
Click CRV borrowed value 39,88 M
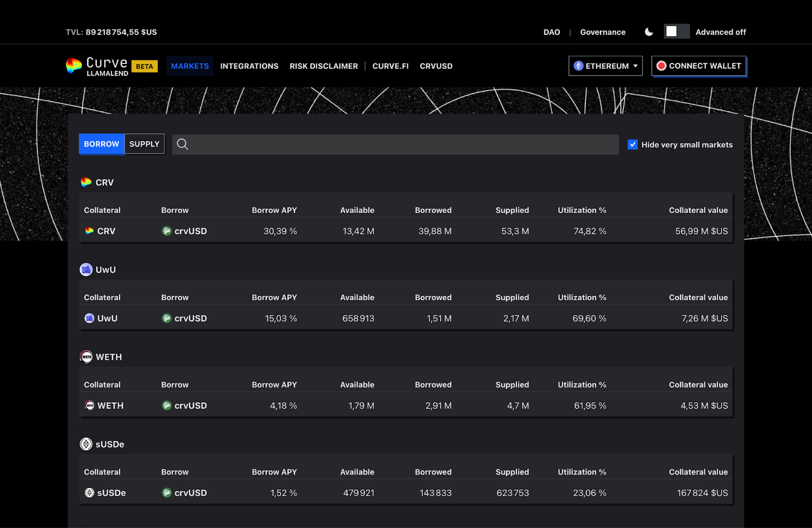(x=435, y=231)
